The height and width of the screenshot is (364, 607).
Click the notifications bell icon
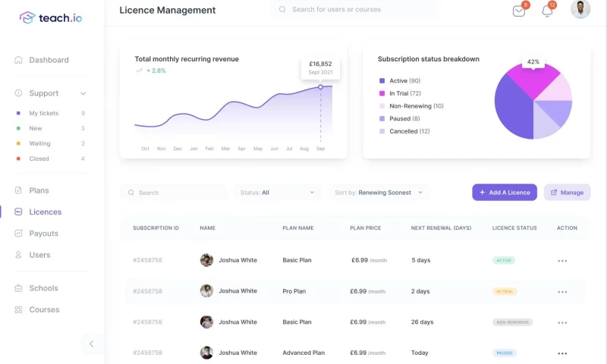click(x=546, y=11)
